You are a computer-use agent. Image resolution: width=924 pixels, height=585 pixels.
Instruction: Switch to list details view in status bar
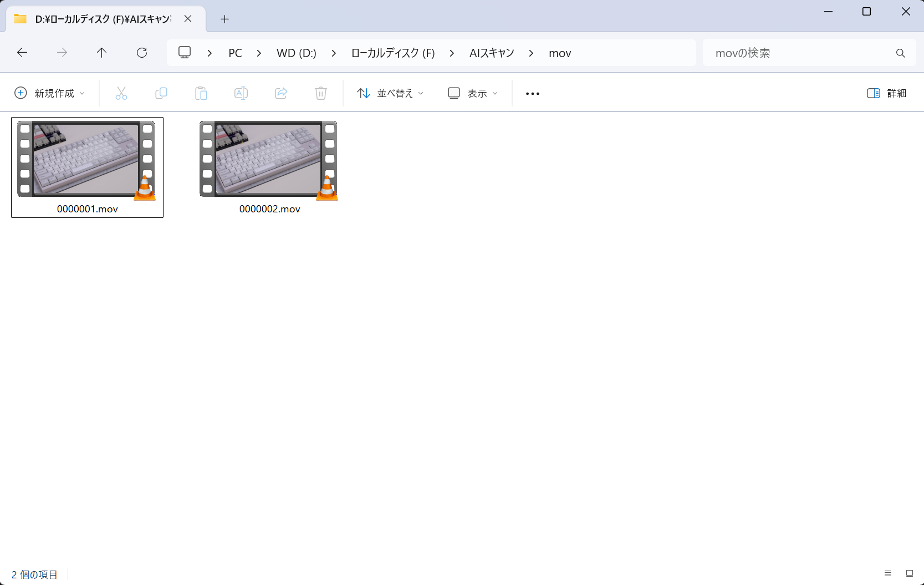click(x=888, y=573)
